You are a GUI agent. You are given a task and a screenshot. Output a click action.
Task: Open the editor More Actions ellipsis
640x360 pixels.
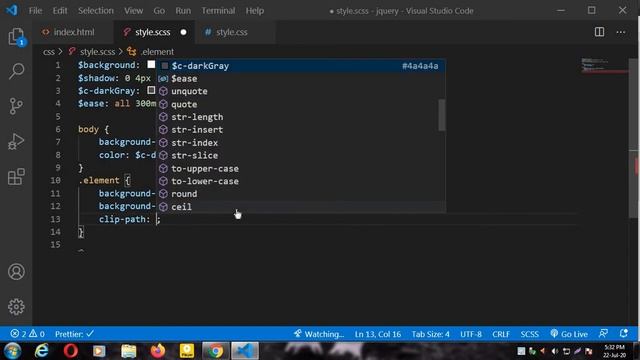click(x=621, y=32)
